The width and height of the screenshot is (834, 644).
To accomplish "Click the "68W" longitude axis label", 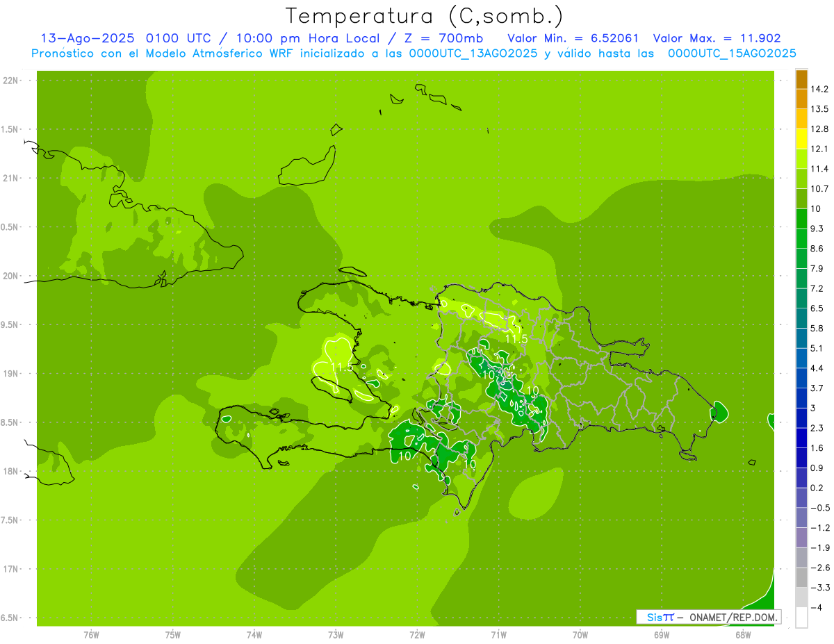I will pos(743,634).
